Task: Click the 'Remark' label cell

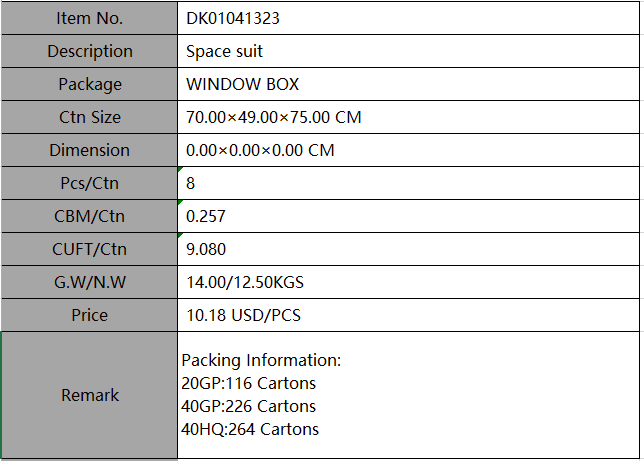Action: tap(90, 395)
